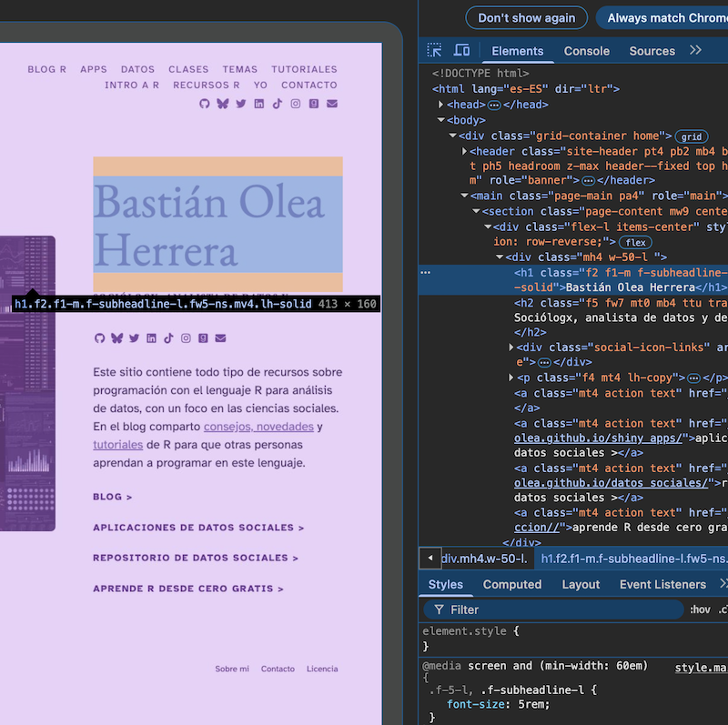Click LinkedIn icon below the subtitle

coord(151,338)
